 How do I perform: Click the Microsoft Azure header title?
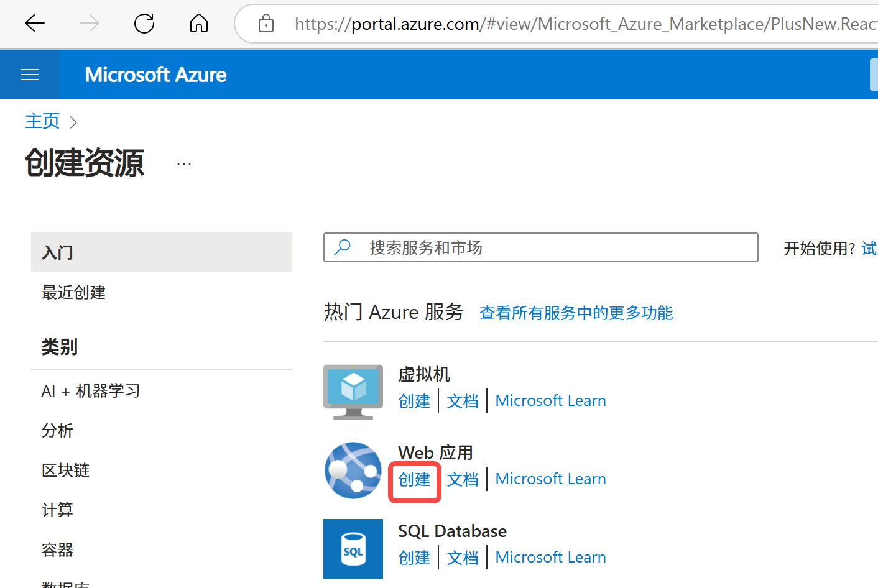(155, 75)
